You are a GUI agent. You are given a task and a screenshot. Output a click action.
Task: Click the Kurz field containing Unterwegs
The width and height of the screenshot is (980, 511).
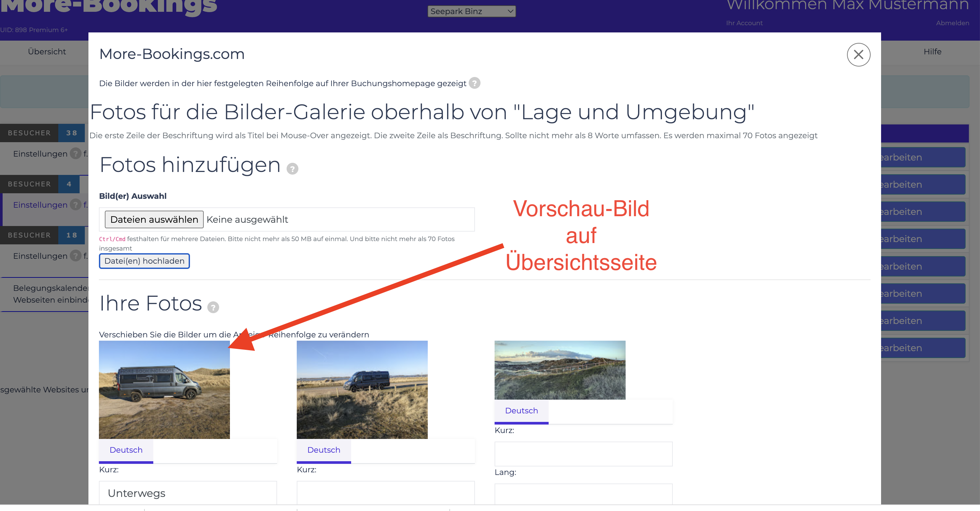point(188,493)
